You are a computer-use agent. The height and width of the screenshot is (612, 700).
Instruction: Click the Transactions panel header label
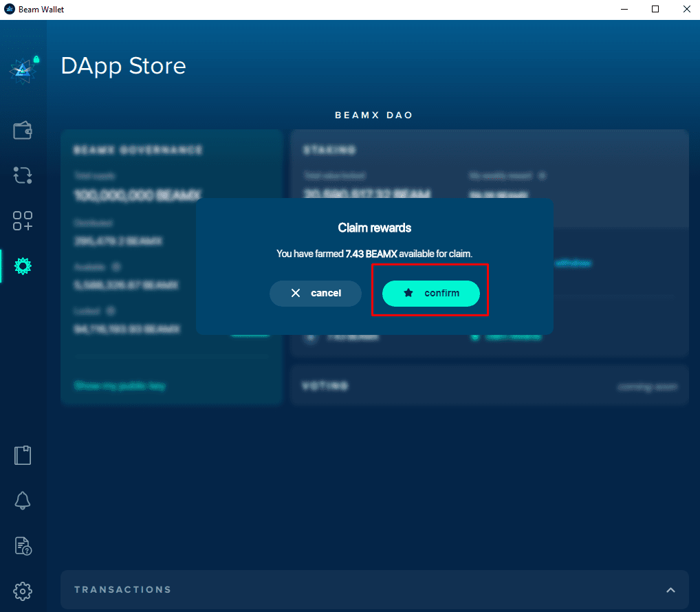coord(122,590)
